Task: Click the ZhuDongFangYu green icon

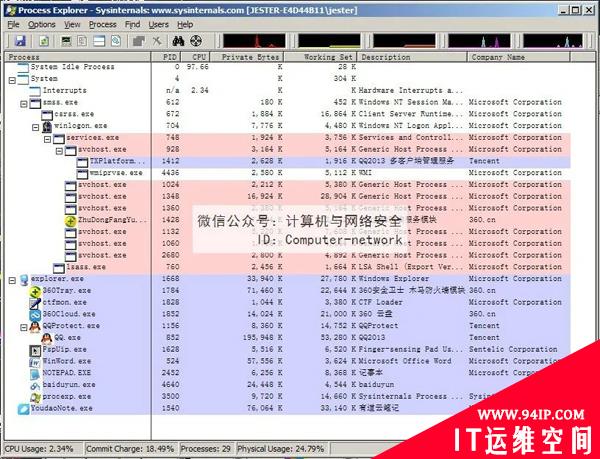Action: [70, 221]
